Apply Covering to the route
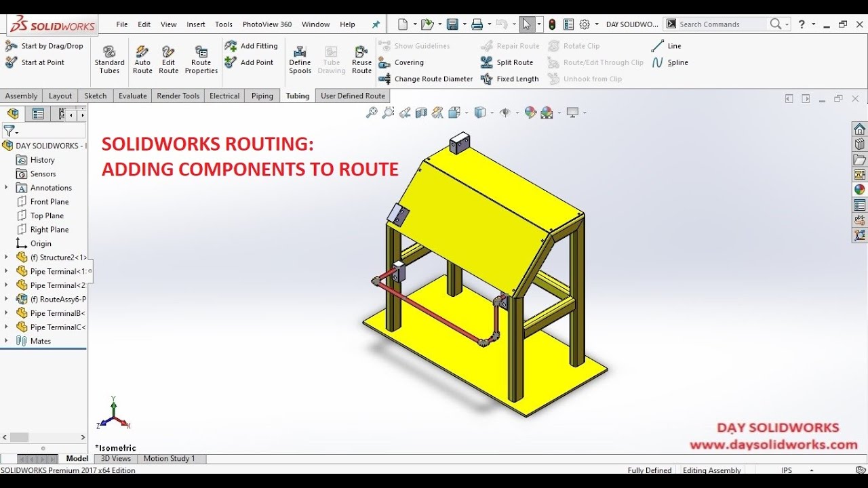 (401, 62)
